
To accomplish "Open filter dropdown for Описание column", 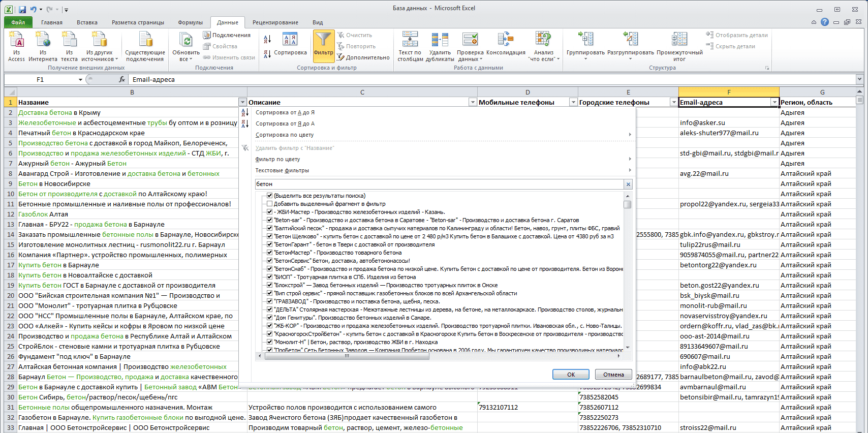I will click(x=473, y=102).
